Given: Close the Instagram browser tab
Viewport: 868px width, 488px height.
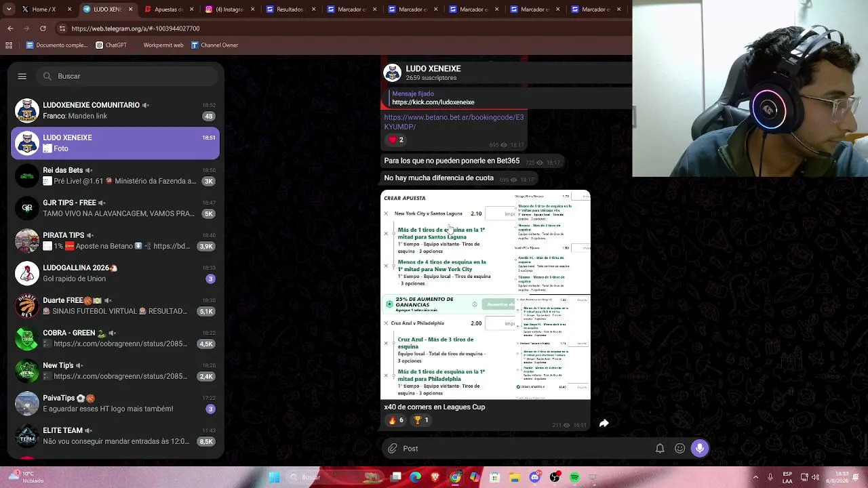Looking at the screenshot, I should (x=252, y=9).
